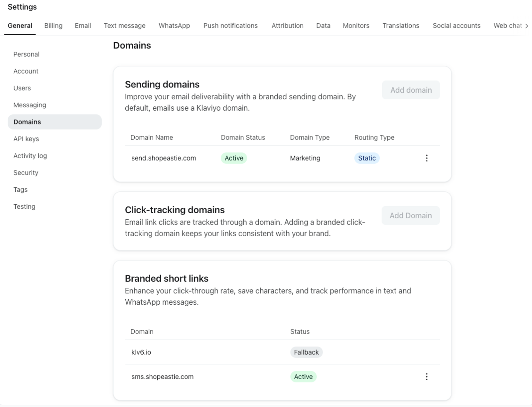Click the Branded short links heading

167,278
